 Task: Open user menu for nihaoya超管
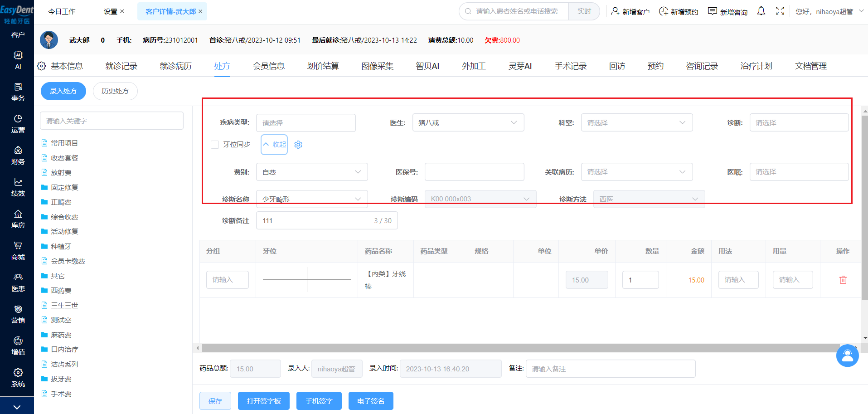829,11
